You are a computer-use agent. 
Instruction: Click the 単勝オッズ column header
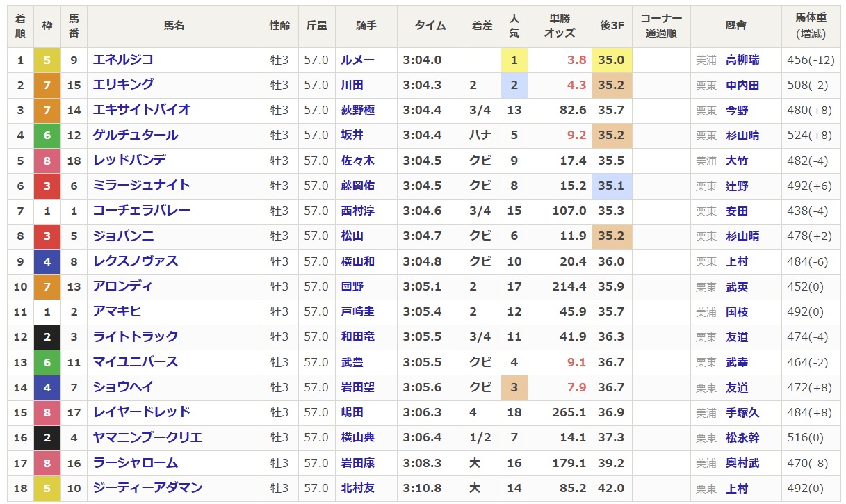[560, 26]
